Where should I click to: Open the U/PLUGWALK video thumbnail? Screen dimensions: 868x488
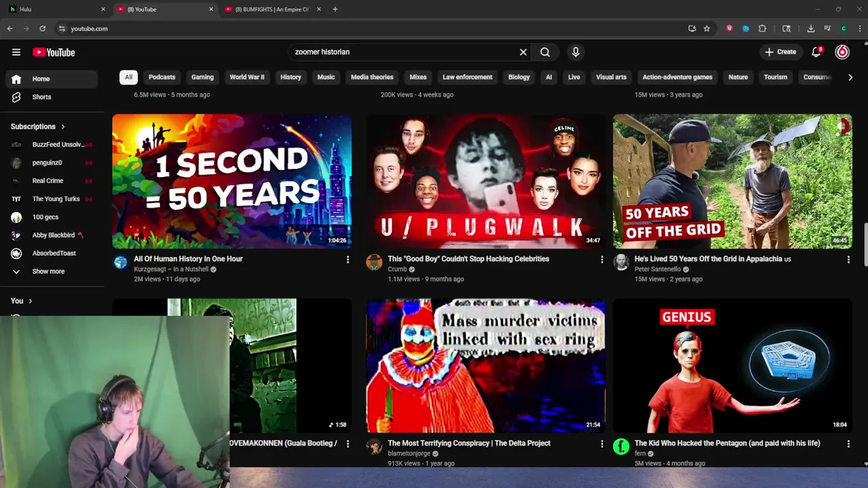point(486,181)
